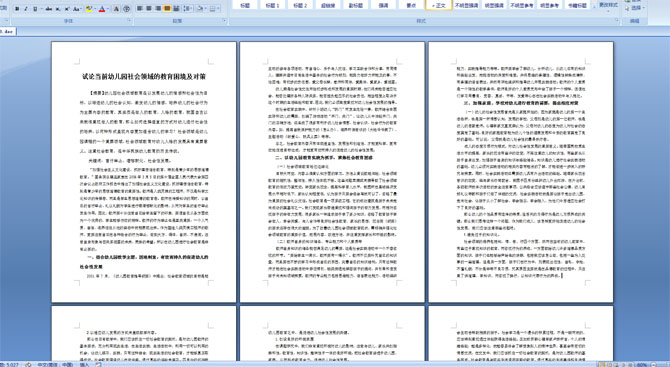Click the enclosed character icon
The width and height of the screenshot is (670, 367).
(x=126, y=9)
